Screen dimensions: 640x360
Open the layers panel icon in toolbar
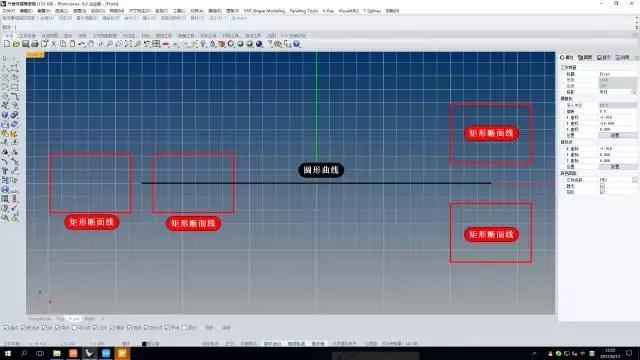tap(222, 44)
